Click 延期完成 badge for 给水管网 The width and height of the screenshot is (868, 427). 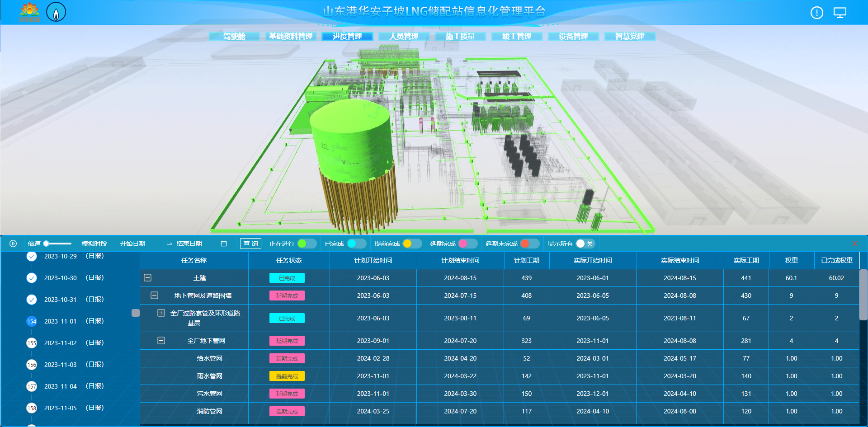tap(287, 358)
